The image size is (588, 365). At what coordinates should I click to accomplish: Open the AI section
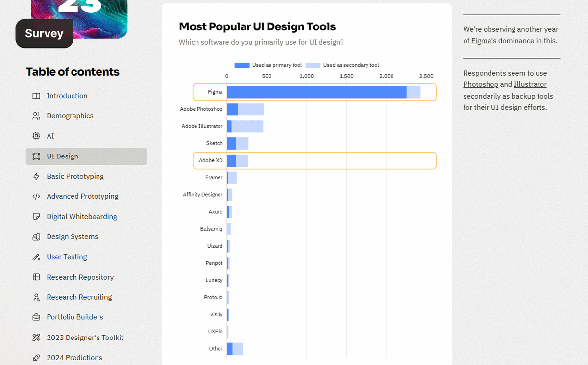coord(86,136)
